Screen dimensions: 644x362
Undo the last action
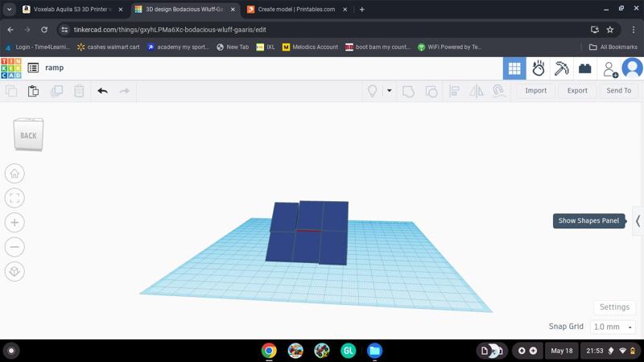tap(103, 91)
